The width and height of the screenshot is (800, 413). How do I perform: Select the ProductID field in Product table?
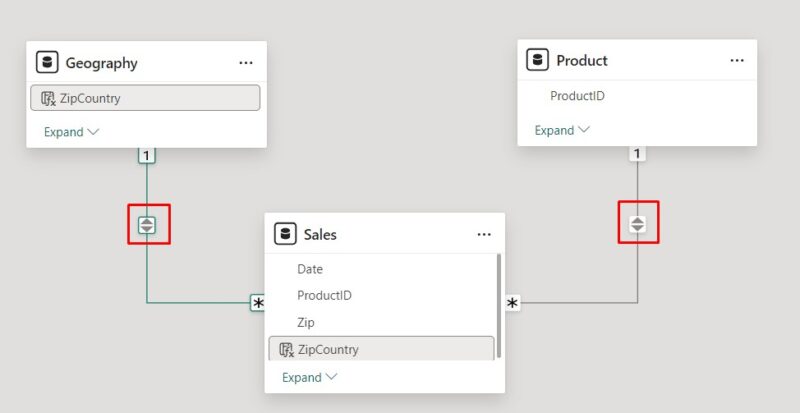coord(577,97)
